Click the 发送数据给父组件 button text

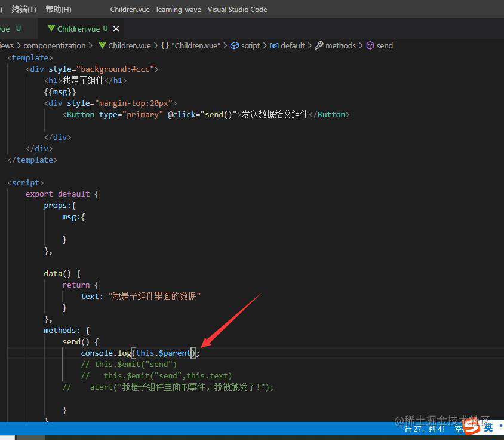pyautogui.click(x=275, y=115)
